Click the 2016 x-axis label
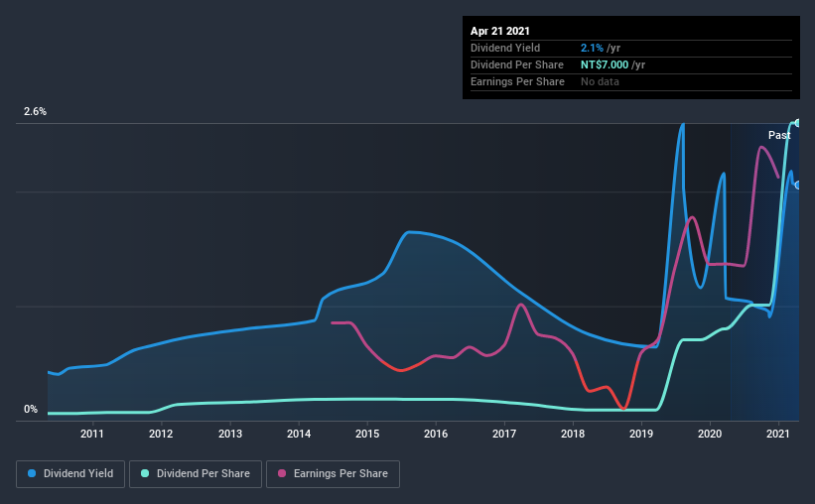The height and width of the screenshot is (504, 815). pyautogui.click(x=436, y=434)
